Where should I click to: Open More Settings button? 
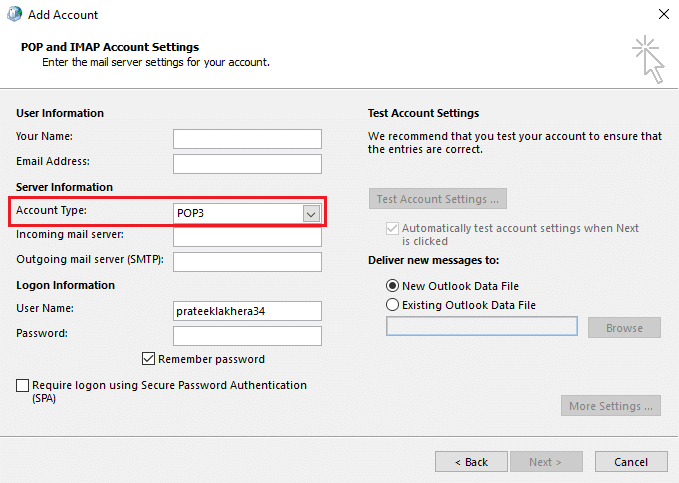click(611, 406)
